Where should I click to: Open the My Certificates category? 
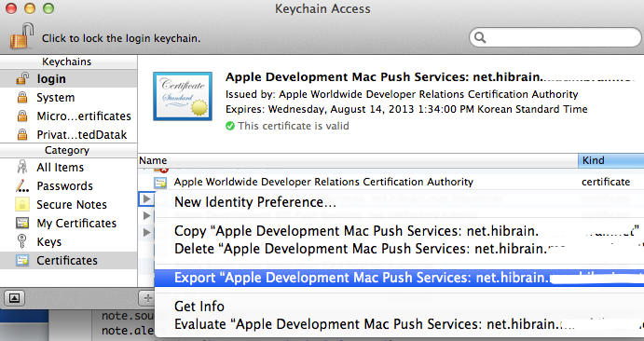point(69,224)
